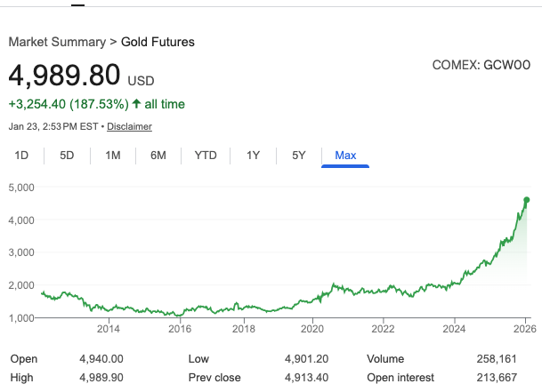Click the green up arrow icon
The image size is (542, 392).
pos(136,104)
